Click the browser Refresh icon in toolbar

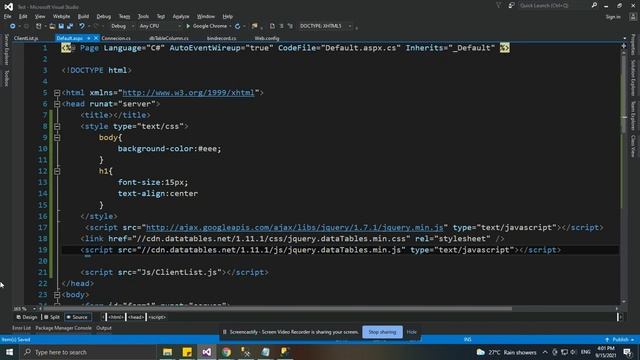tap(238, 26)
